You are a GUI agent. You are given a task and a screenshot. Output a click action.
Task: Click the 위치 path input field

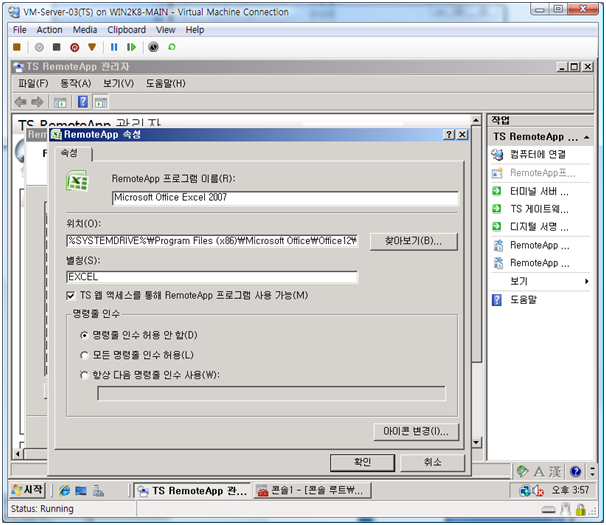pos(212,241)
